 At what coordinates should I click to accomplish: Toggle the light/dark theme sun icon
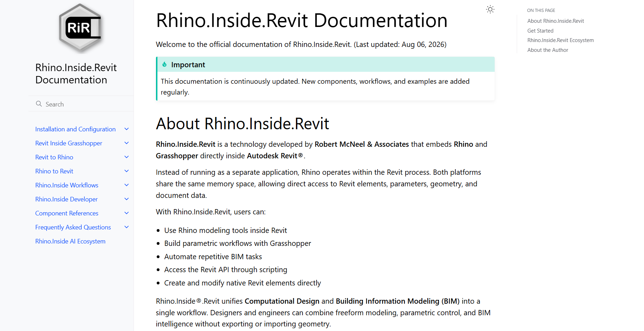pyautogui.click(x=490, y=9)
